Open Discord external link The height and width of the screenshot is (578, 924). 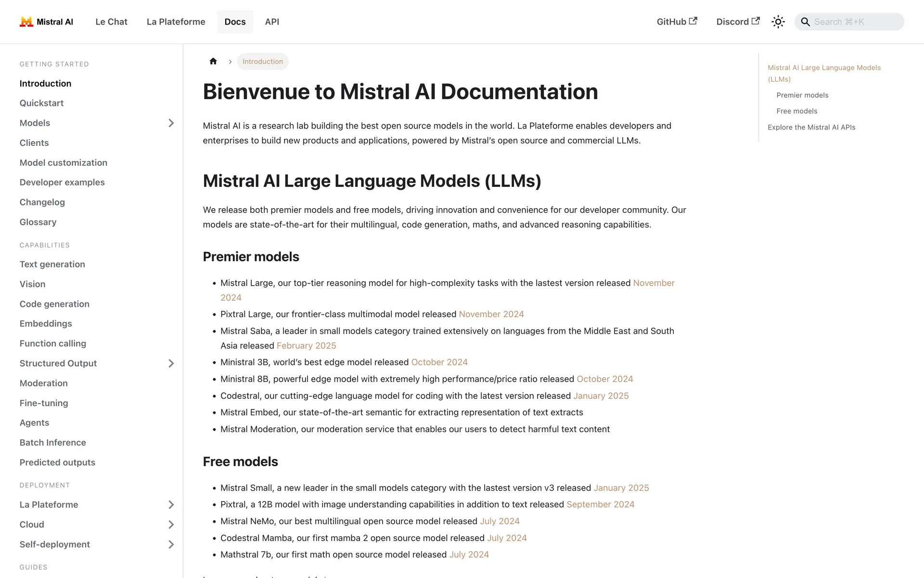tap(738, 22)
